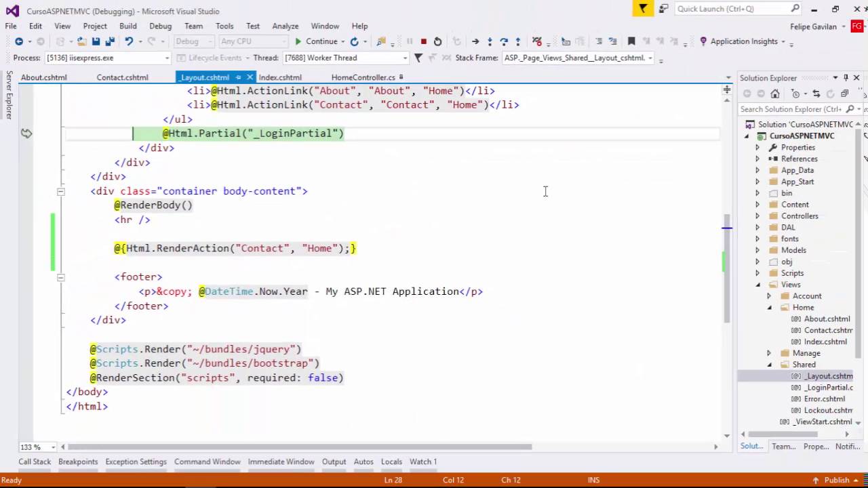Click the Sync with Active Document icon
The image size is (868, 488).
pos(816,94)
